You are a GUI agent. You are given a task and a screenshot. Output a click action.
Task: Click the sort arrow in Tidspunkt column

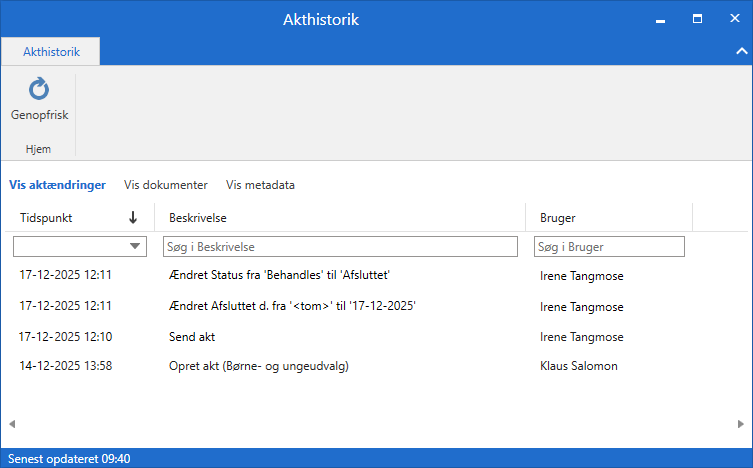pyautogui.click(x=133, y=218)
